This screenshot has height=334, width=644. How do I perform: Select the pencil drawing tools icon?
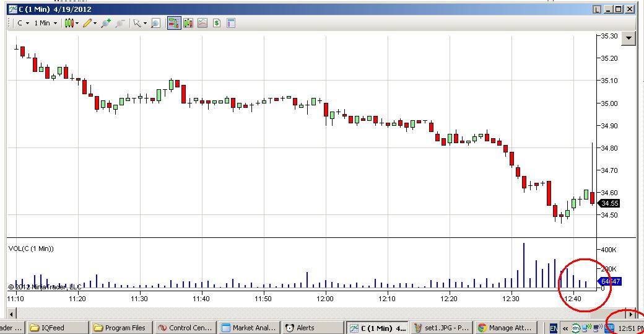87,24
